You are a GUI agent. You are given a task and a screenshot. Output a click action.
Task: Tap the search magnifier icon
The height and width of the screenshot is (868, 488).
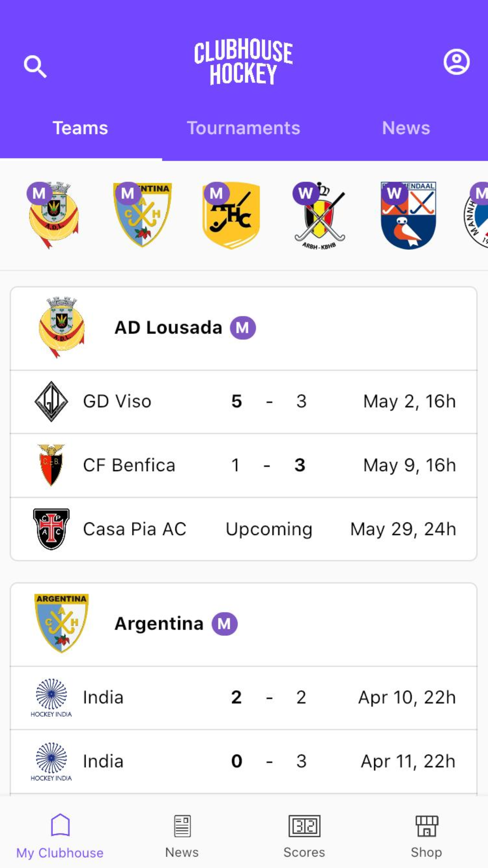tap(35, 66)
